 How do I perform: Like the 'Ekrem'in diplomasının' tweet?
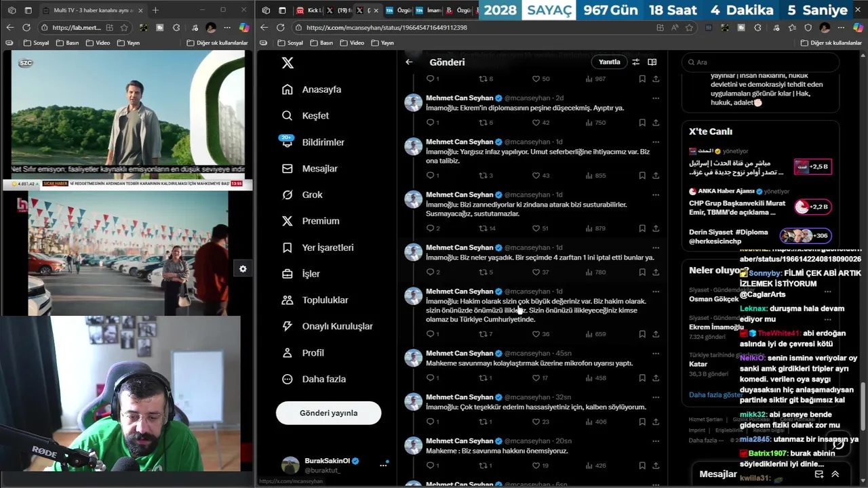(540, 123)
